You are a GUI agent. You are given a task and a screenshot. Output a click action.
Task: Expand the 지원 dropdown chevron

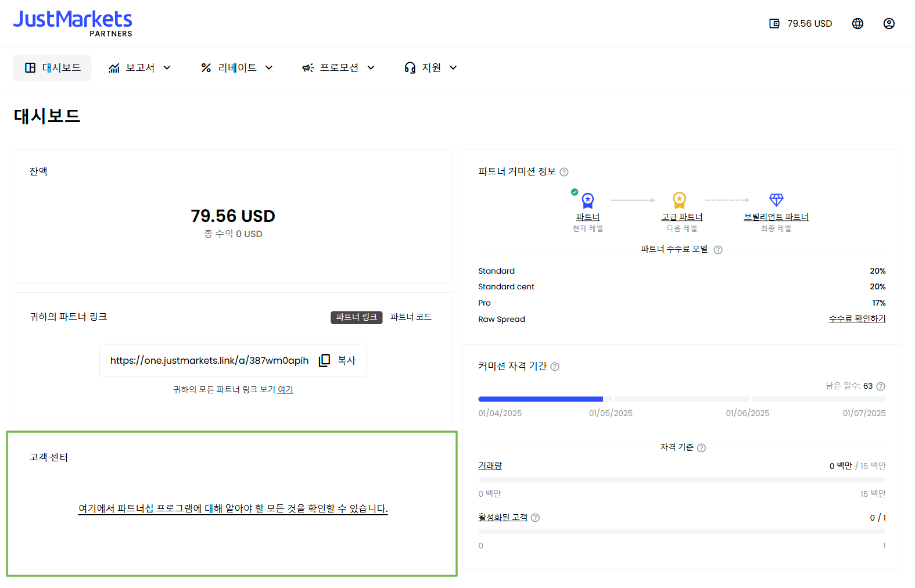click(453, 68)
